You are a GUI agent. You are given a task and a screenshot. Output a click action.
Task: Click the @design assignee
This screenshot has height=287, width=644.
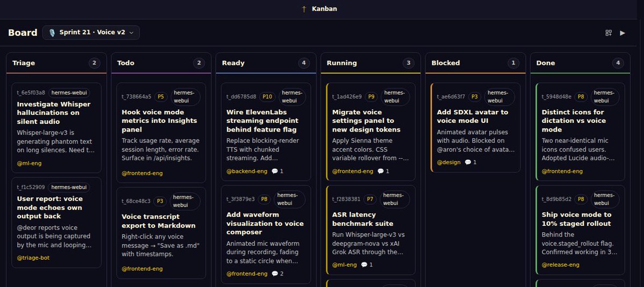click(448, 162)
